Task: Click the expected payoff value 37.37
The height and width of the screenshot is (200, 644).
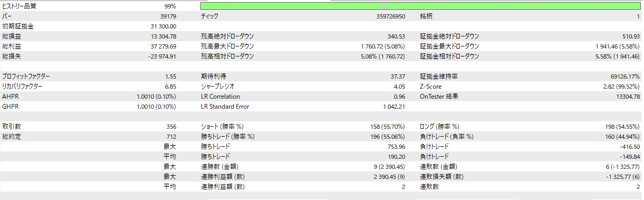Action: click(398, 77)
